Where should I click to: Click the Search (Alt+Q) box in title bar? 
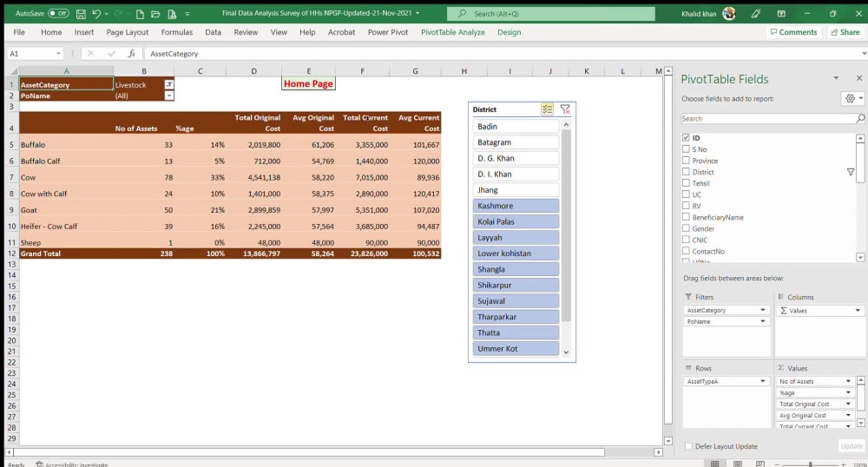pos(551,14)
